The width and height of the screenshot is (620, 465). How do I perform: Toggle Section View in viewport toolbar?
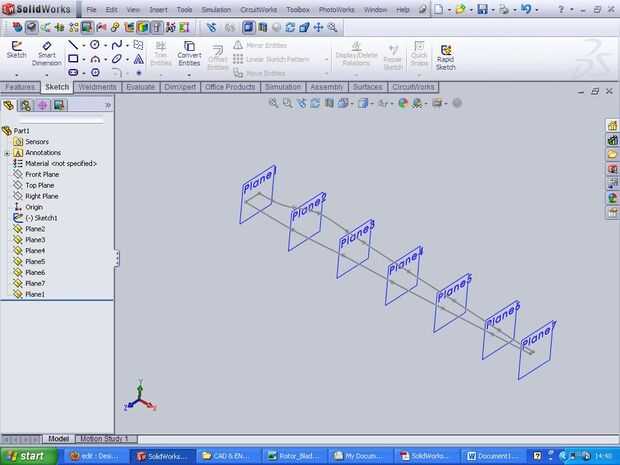pos(329,103)
